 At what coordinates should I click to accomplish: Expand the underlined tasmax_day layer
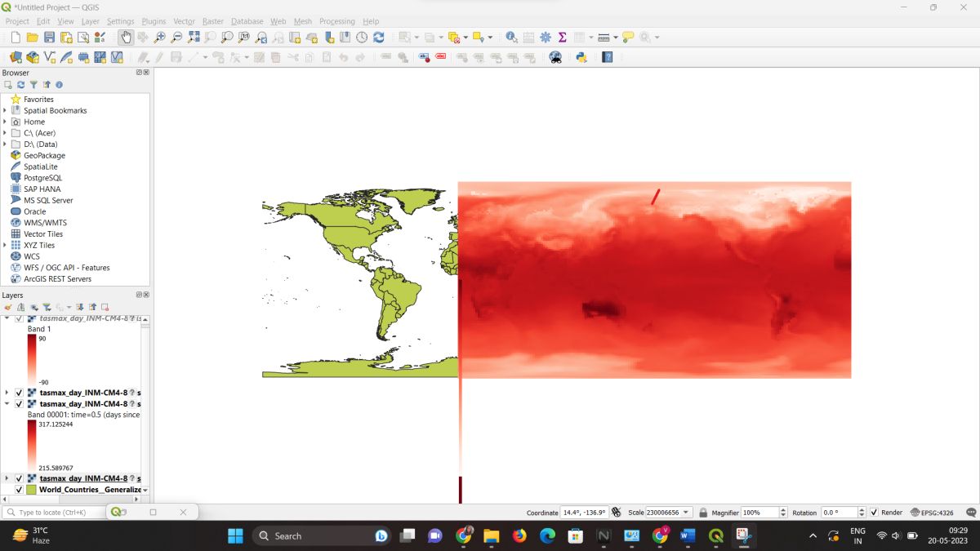click(x=7, y=478)
